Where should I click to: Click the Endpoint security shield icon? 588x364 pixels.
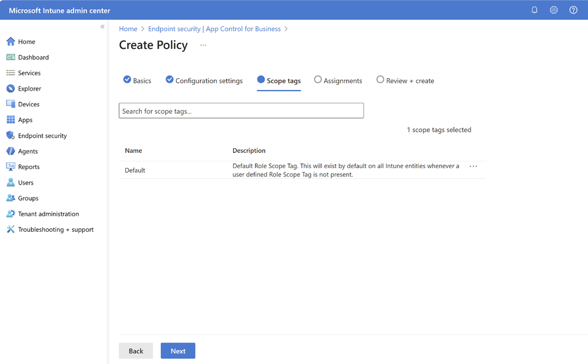[x=11, y=135]
